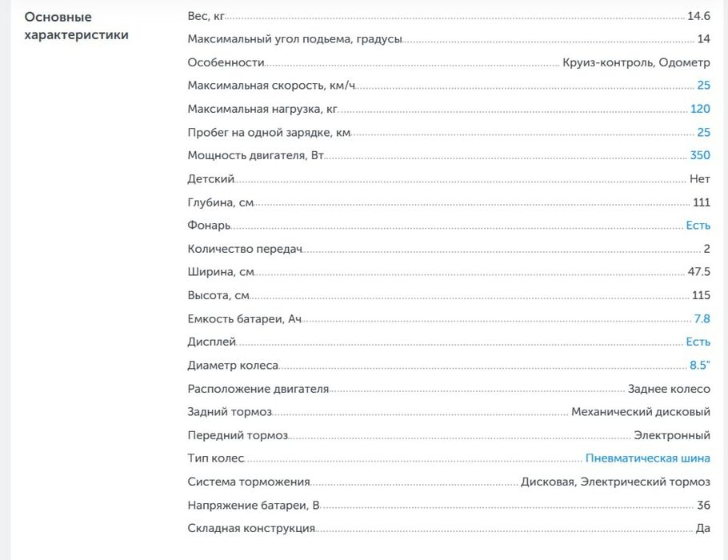Open the maximum load 120 kg link
Image resolution: width=728 pixels, height=560 pixels.
(700, 109)
